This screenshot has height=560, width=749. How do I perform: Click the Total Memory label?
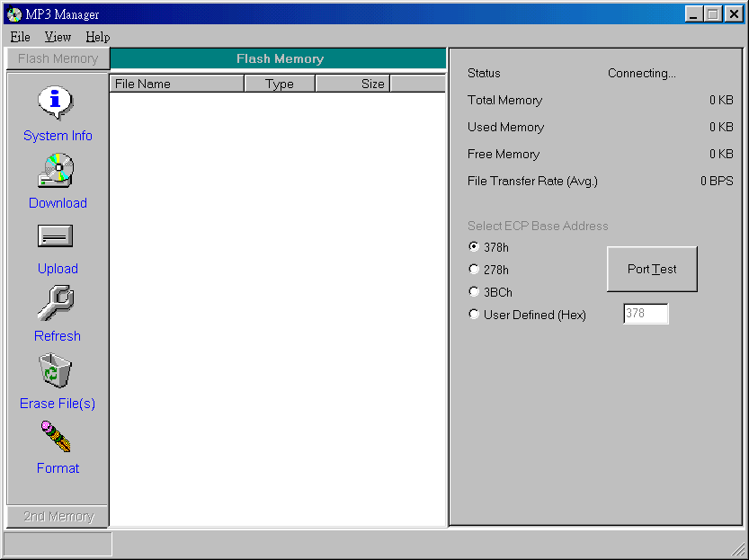(505, 101)
